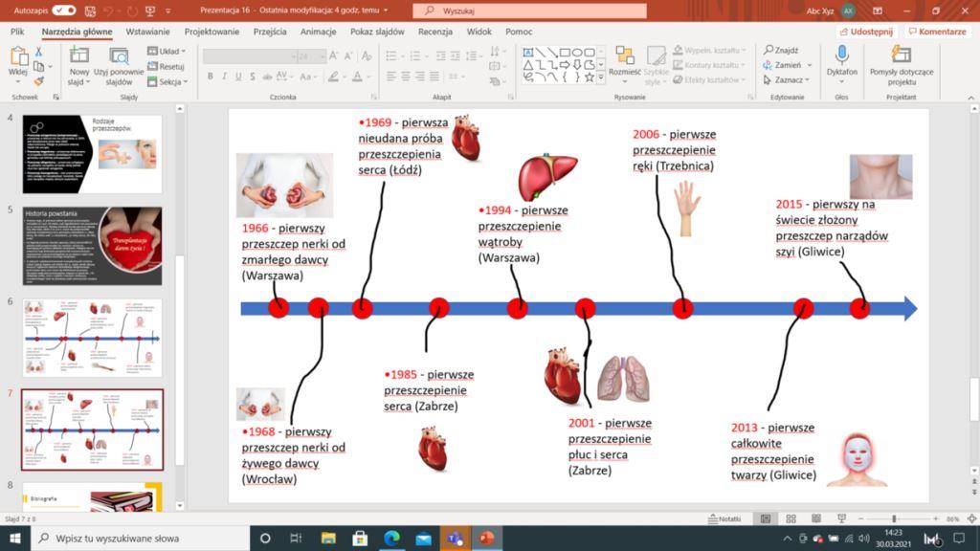This screenshot has width=980, height=551.
Task: Switch to the Wstawianie tab
Action: point(147,31)
